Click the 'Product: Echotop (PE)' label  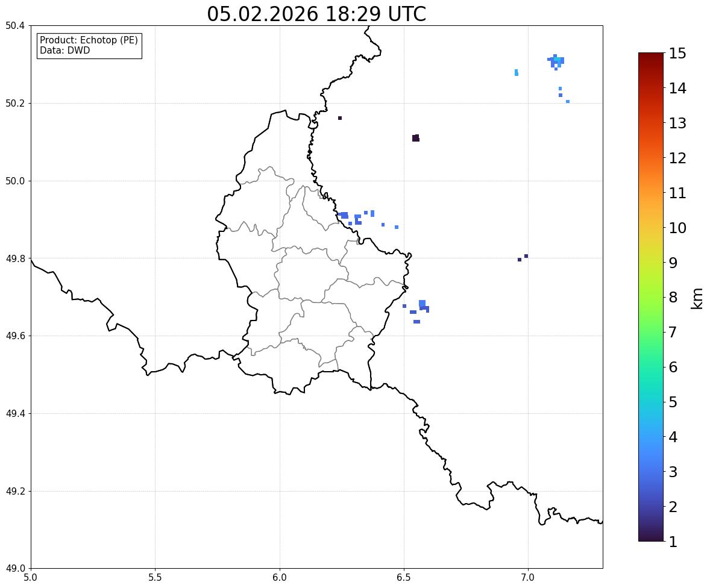pyautogui.click(x=89, y=40)
